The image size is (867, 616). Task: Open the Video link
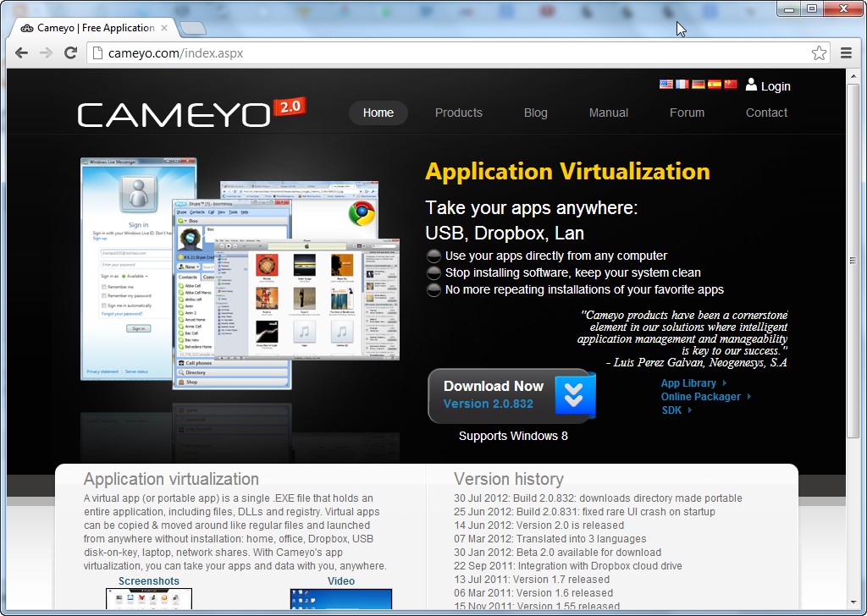[341, 580]
